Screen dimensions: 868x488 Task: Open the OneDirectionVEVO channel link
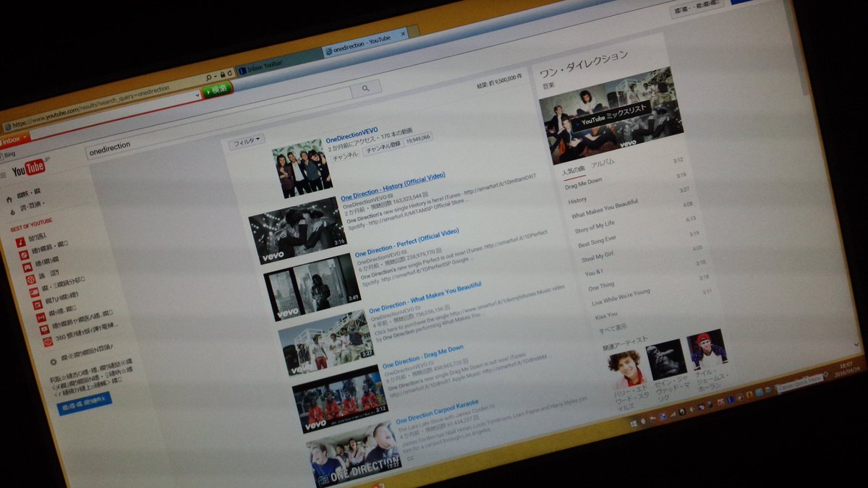[x=352, y=134]
